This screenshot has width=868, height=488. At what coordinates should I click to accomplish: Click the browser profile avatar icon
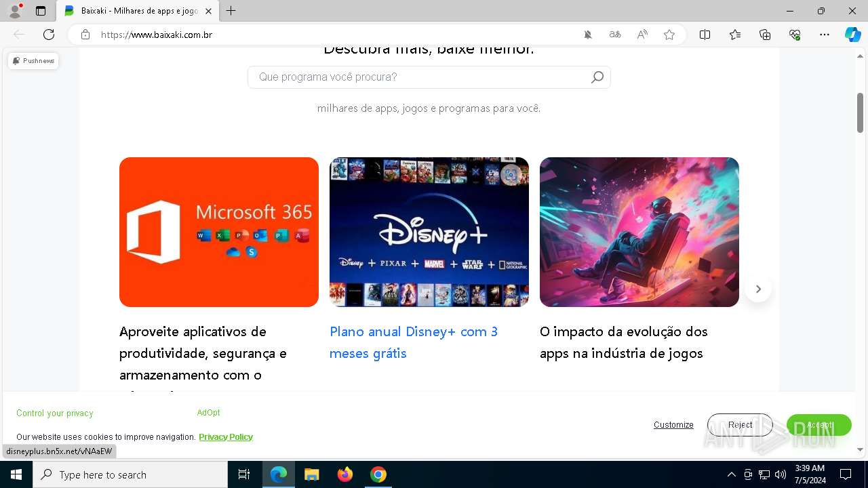click(x=14, y=11)
